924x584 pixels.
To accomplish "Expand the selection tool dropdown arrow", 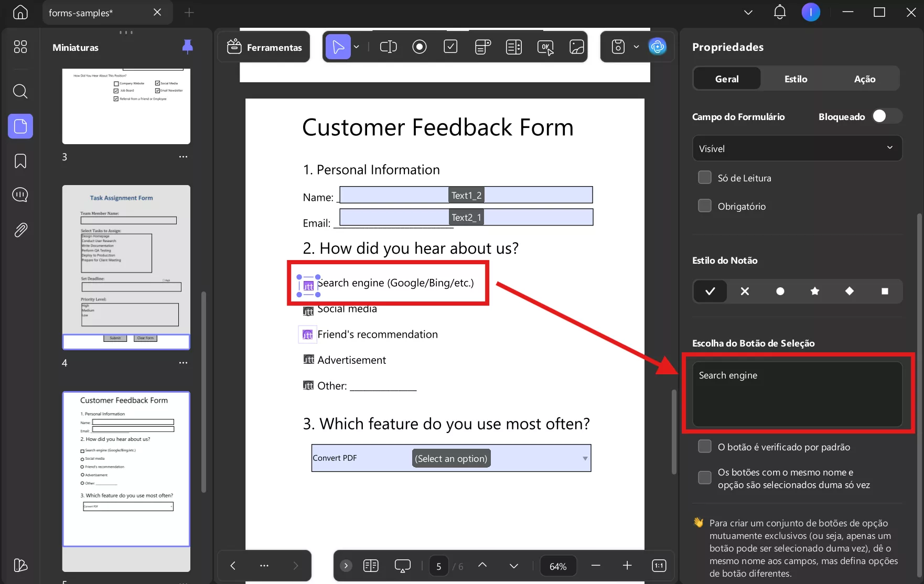I will 357,47.
